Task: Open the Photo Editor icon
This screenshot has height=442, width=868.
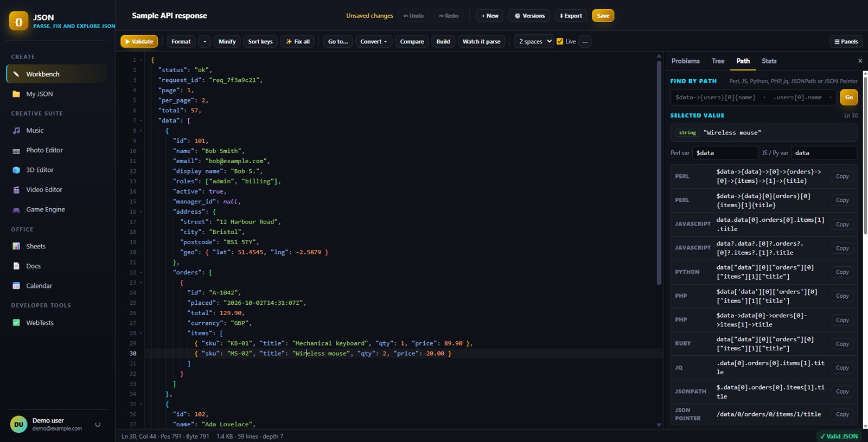Action: (x=16, y=150)
